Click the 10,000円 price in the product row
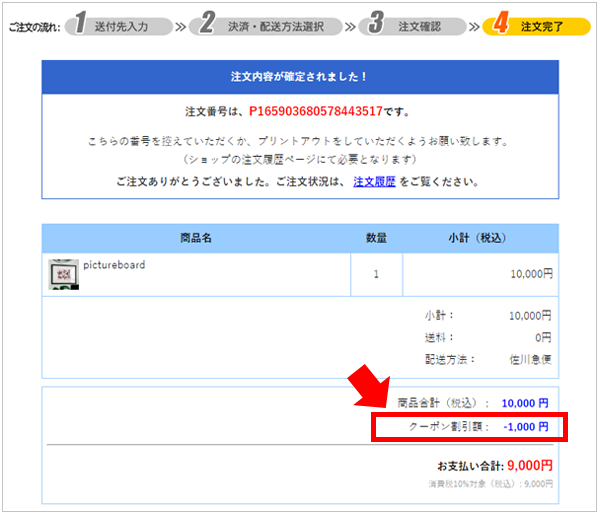The width and height of the screenshot is (600, 514). coord(532,274)
